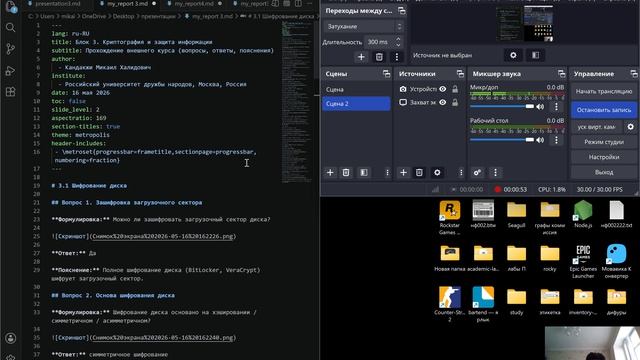The height and width of the screenshot is (360, 640).
Task: Mute the Рабочий стол audio channel
Action: pyautogui.click(x=540, y=140)
